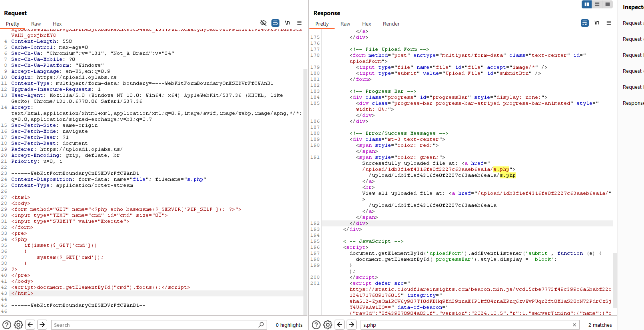Viewport: 644px width, 330px height.
Task: Toggle hide non-printable characters in Request
Action: click(263, 23)
